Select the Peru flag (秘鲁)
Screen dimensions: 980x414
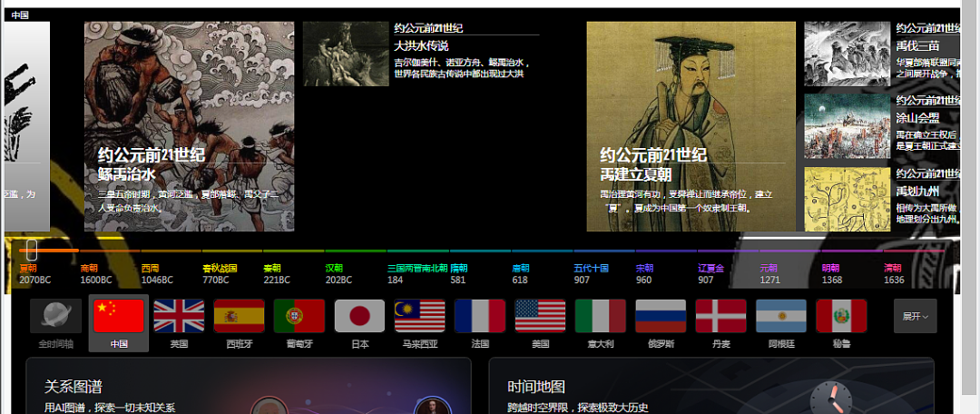click(842, 316)
